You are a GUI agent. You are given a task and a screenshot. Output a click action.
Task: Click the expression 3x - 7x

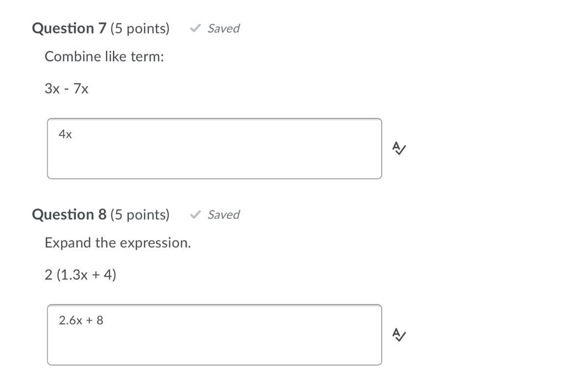click(x=67, y=89)
